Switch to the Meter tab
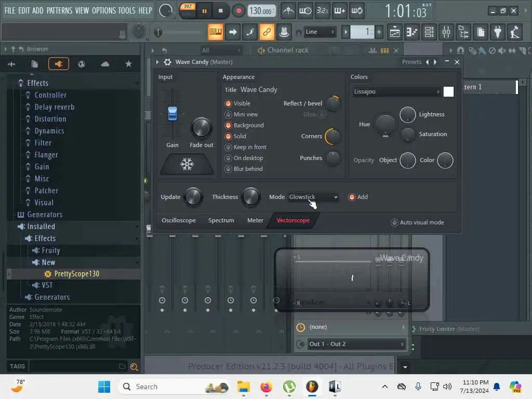This screenshot has width=532, height=399. pos(255,220)
